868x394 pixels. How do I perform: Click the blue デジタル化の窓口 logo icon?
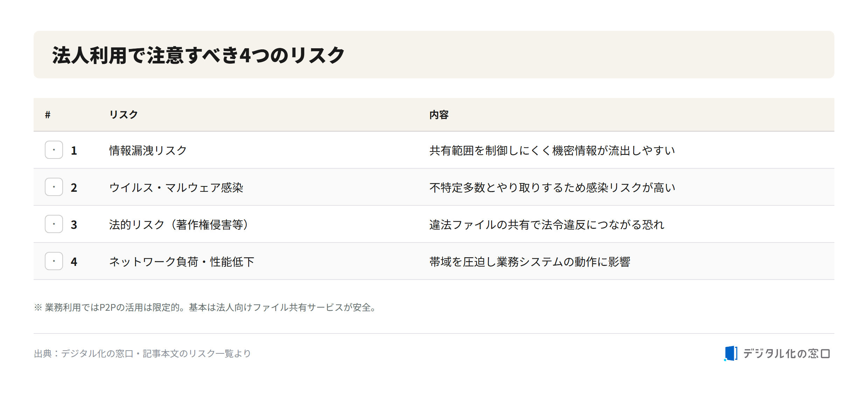[731, 353]
